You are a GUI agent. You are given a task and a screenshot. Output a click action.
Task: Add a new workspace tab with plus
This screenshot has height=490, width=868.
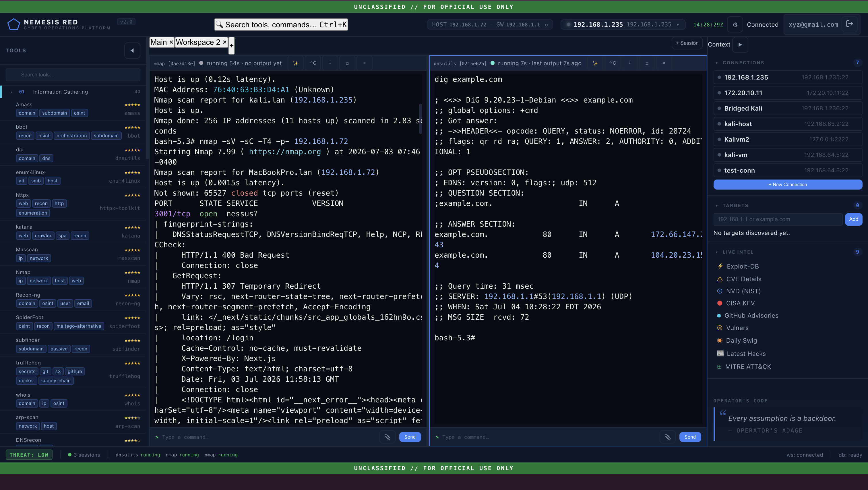tap(231, 46)
